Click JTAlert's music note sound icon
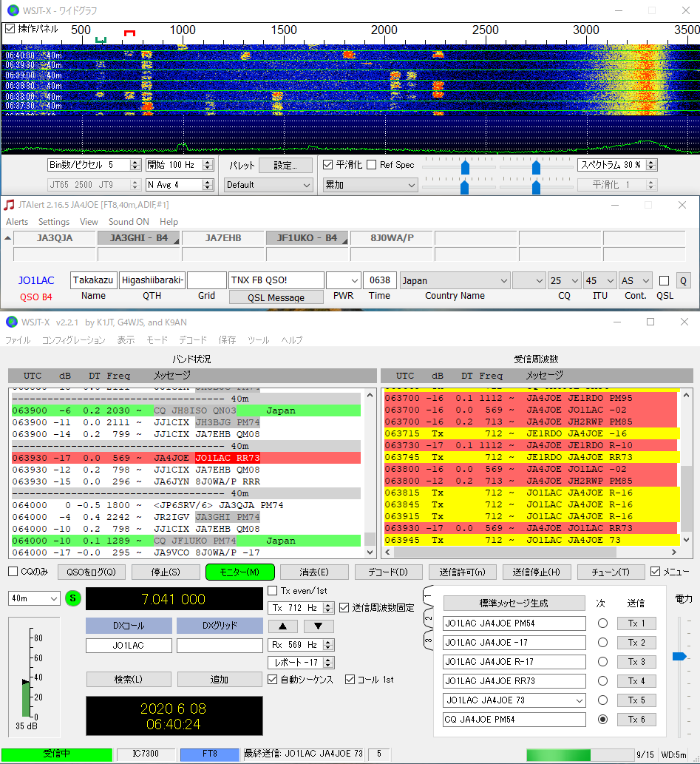 coord(9,205)
